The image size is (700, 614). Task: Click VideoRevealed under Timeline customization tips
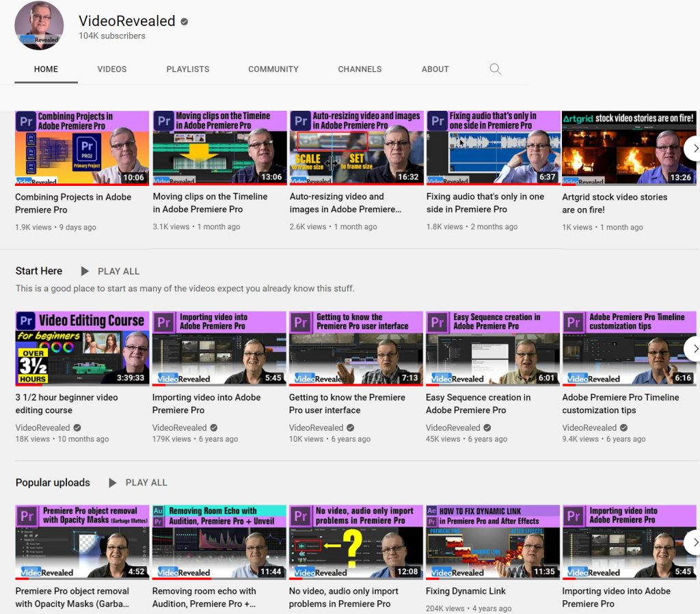click(x=589, y=428)
